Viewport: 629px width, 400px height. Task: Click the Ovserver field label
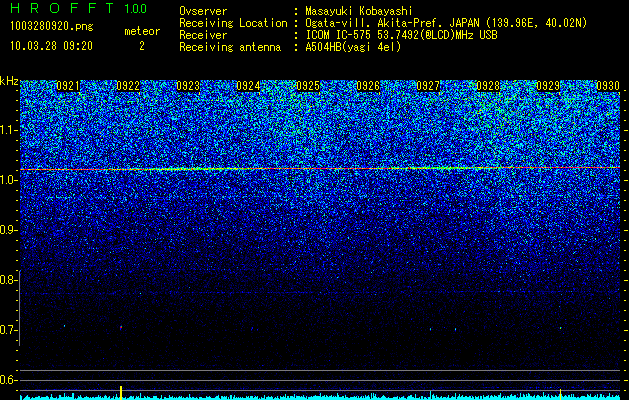[203, 11]
